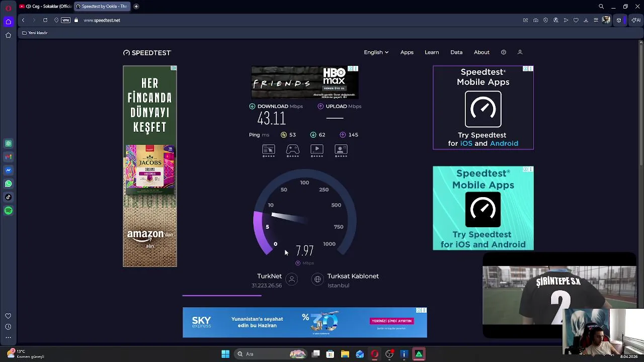
Task: Open ChatGPT in the Opera sidebar
Action: (x=8, y=143)
